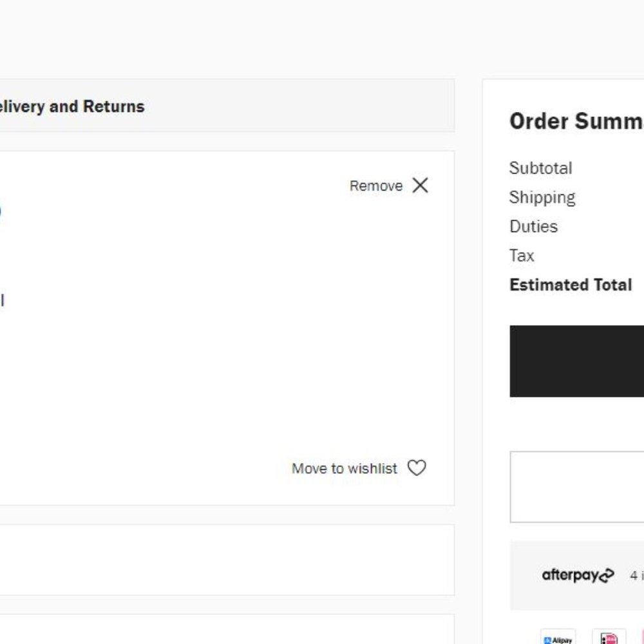644x644 pixels.
Task: Click the empty promo code input box
Action: coord(576,487)
